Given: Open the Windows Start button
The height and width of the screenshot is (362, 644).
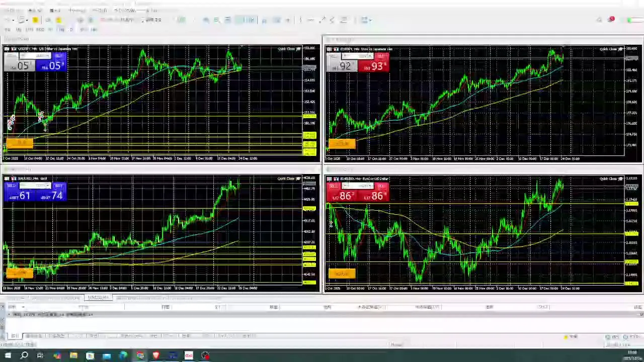Looking at the screenshot, I should coord(8,355).
